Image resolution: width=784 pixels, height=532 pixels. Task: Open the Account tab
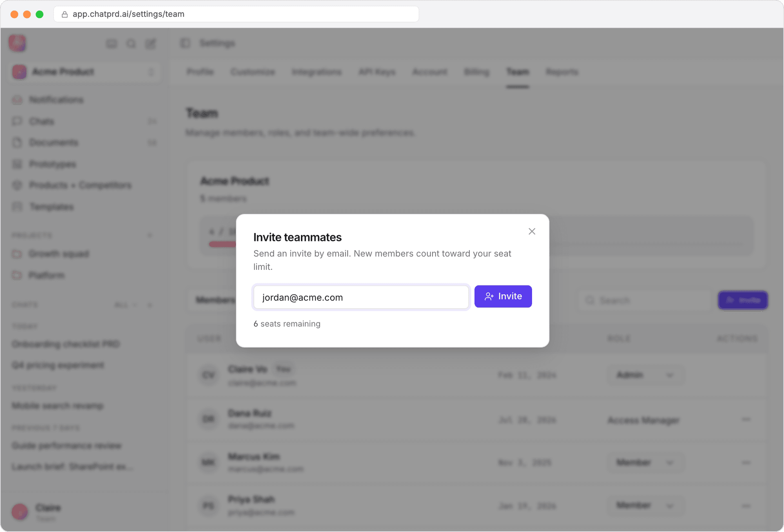430,72
